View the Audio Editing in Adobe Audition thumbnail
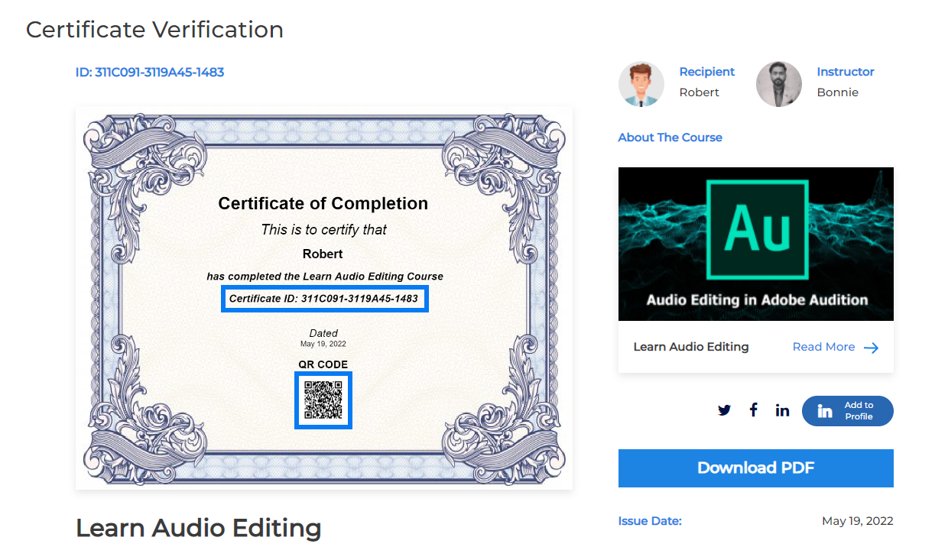This screenshot has width=948, height=560. [x=755, y=243]
